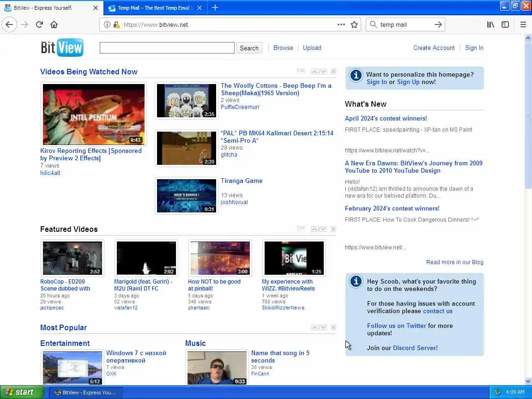Screen dimensions: 532x399
Task: Click the page scrollbar down arrow
Action: point(528,381)
